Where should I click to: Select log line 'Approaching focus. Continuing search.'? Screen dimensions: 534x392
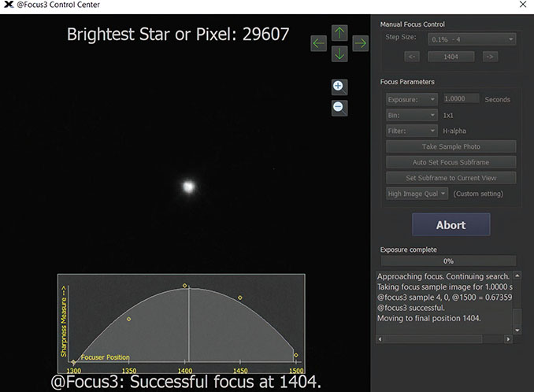pyautogui.click(x=443, y=276)
